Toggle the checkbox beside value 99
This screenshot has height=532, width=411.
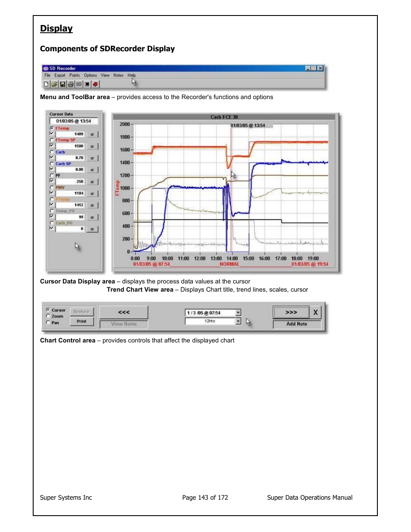point(52,216)
